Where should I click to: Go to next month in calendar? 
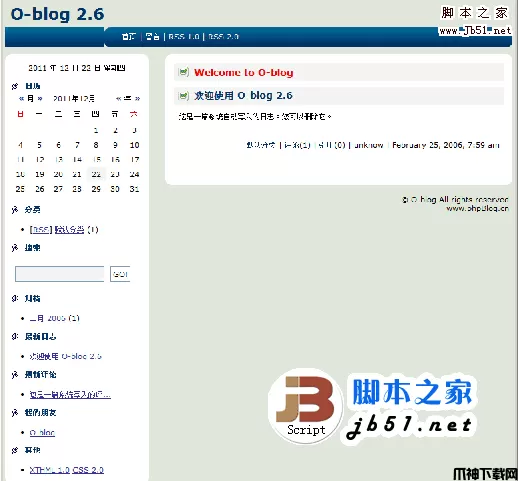[40, 98]
